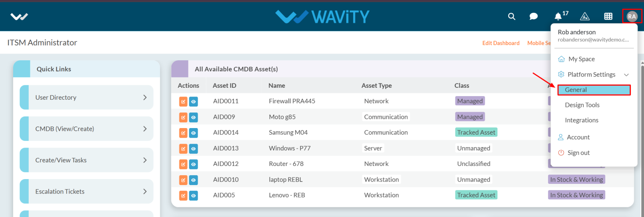Click the Edit Dashboard link

(501, 43)
